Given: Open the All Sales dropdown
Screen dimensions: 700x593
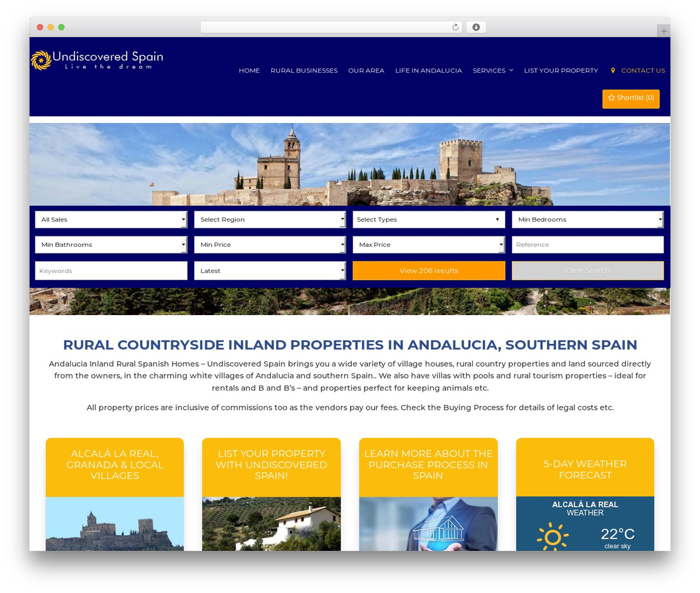Looking at the screenshot, I should 111,219.
